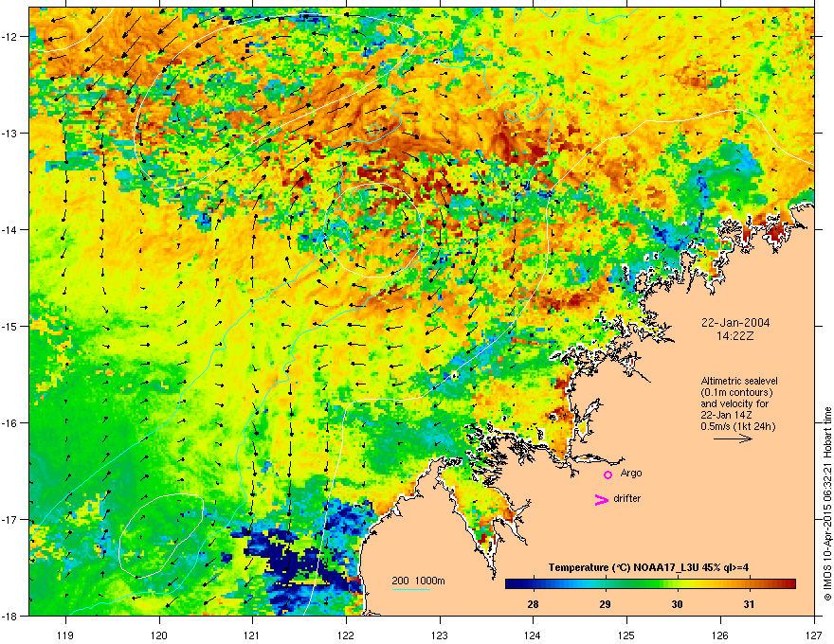834x644 pixels.
Task: Click the '200 1000m' depth label
Action: 418,581
